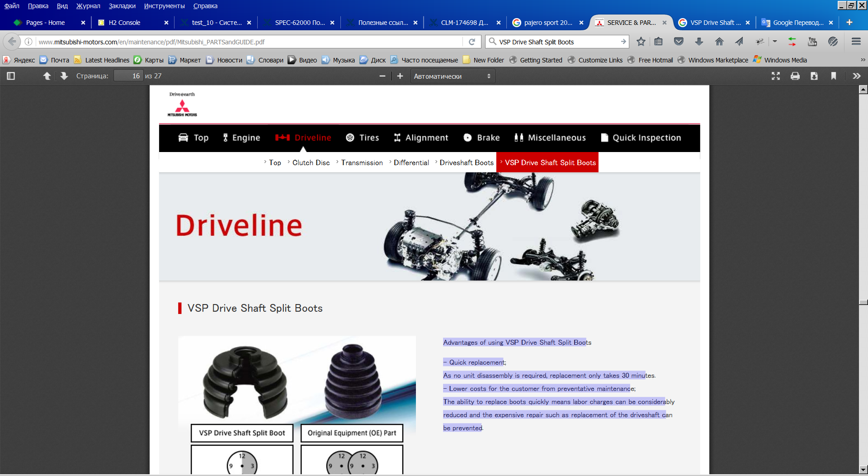Go to previous PDF page arrow
Viewport: 868px width, 476px height.
tap(47, 76)
